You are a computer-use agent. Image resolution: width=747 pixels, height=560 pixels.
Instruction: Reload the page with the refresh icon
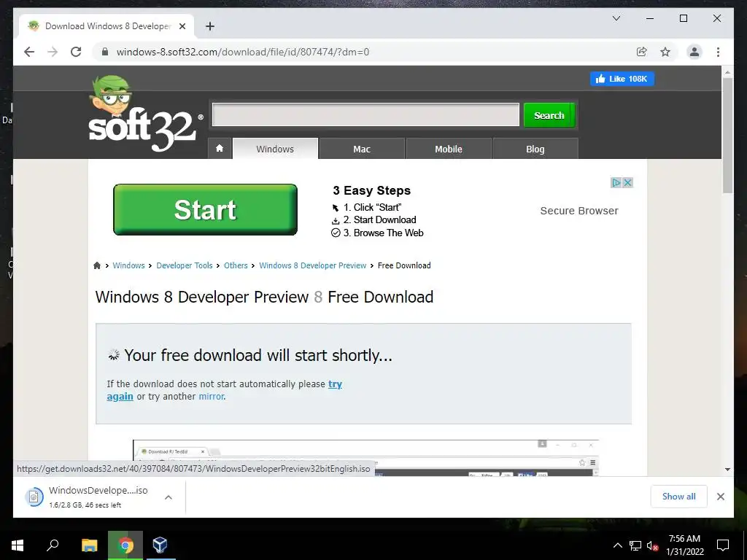pyautogui.click(x=76, y=52)
